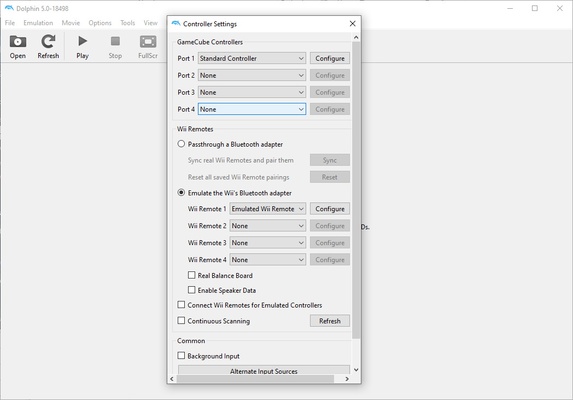Click the Alternate Input Sources button
The image size is (573, 400).
(x=264, y=370)
